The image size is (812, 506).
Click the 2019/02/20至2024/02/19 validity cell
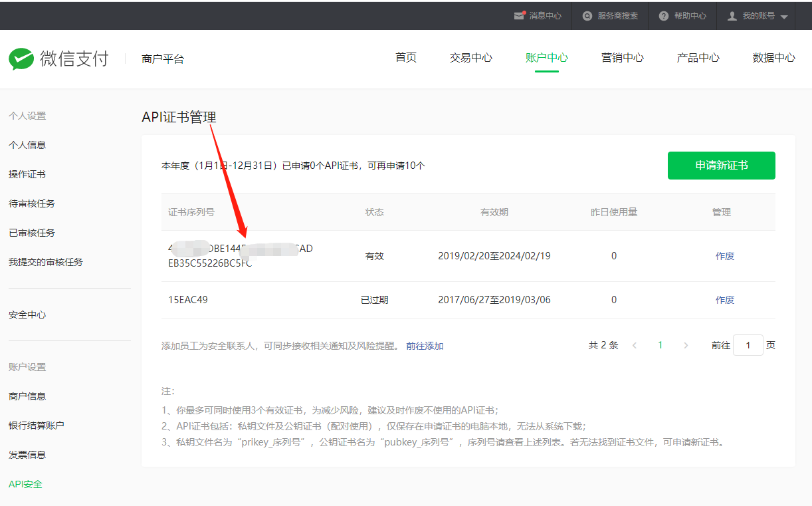coord(494,256)
